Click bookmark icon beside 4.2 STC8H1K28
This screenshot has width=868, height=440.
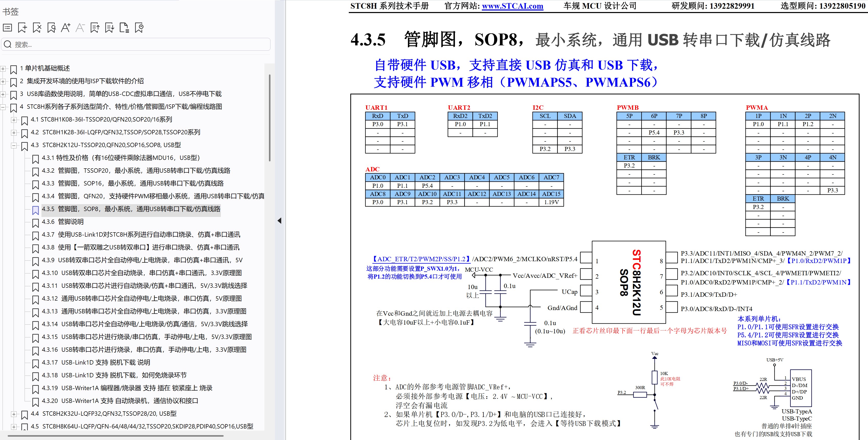tap(25, 134)
